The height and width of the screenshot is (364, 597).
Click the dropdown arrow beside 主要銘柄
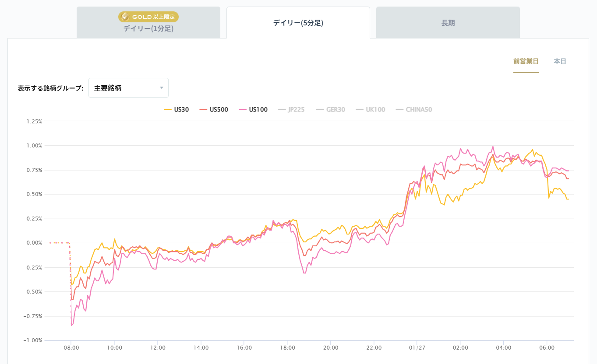coord(161,88)
